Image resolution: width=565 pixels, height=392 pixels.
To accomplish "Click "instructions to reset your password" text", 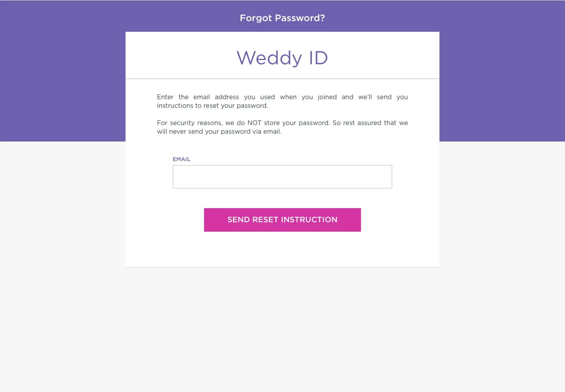I will click(x=212, y=105).
